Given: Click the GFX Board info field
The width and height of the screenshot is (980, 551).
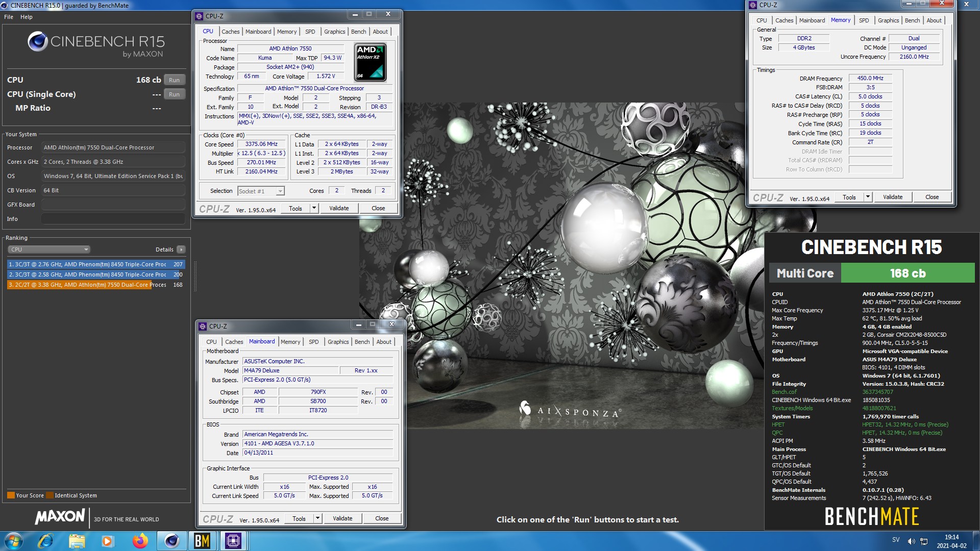Looking at the screenshot, I should 113,205.
